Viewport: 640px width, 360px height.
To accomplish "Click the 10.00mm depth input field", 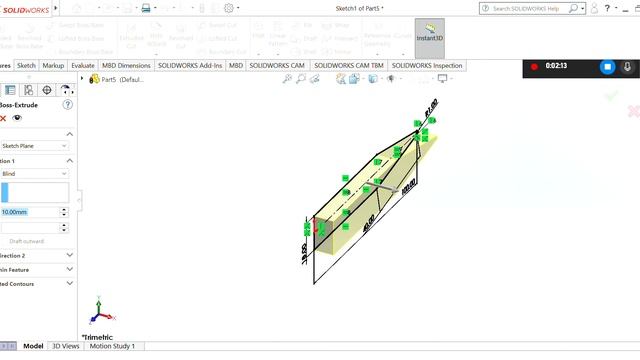I will pos(30,212).
